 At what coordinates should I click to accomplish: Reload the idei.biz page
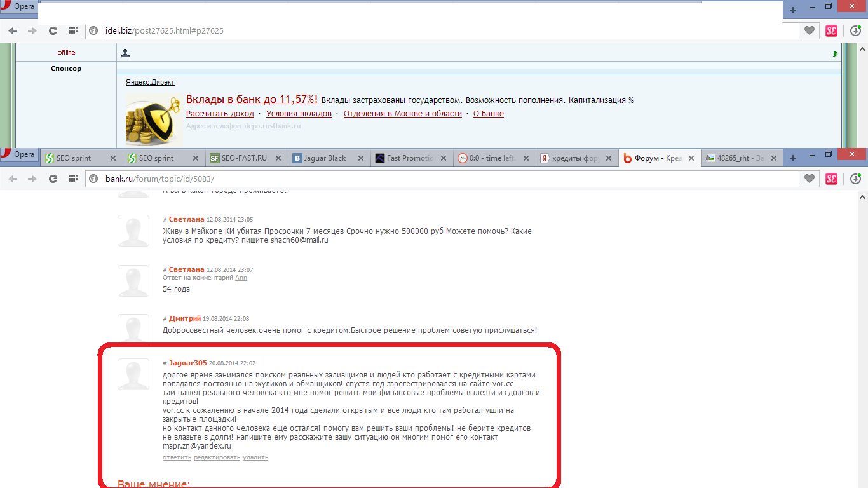tap(53, 30)
